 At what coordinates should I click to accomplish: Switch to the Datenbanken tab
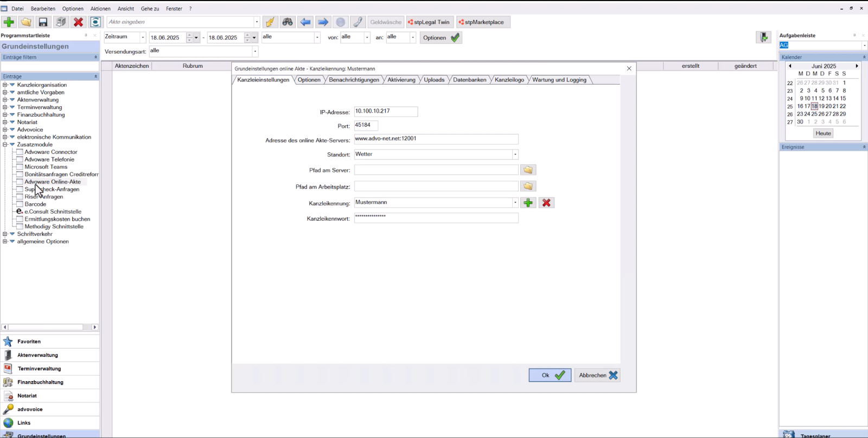point(470,80)
